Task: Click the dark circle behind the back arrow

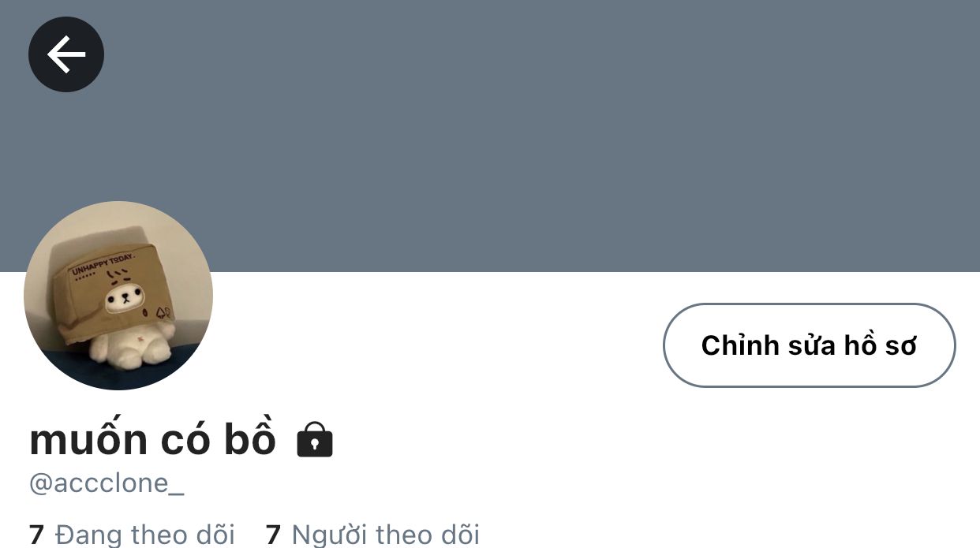Action: [x=66, y=54]
